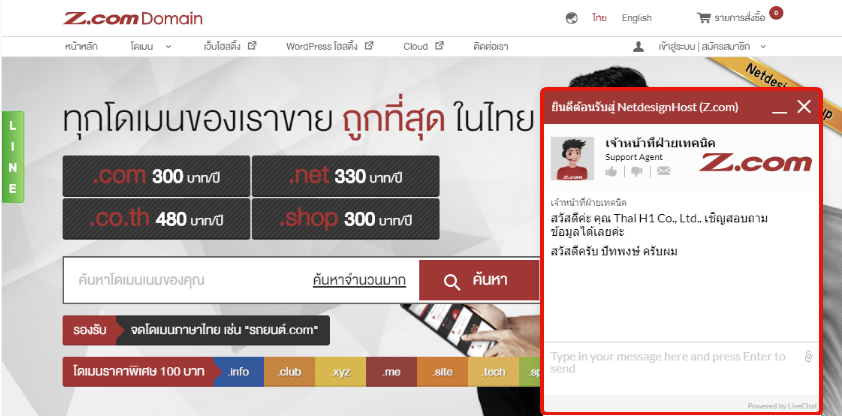The image size is (842, 417).
Task: Open the shopping cart icon
Action: click(703, 18)
